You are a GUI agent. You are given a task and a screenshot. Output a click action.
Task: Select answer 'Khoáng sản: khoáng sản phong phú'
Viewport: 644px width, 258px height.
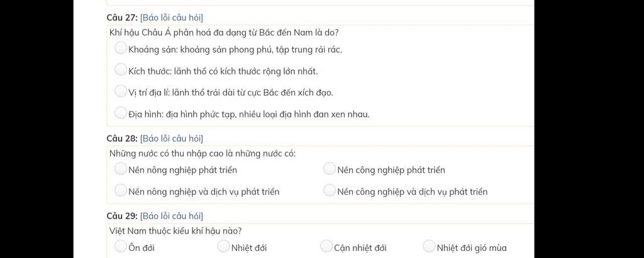pos(120,48)
